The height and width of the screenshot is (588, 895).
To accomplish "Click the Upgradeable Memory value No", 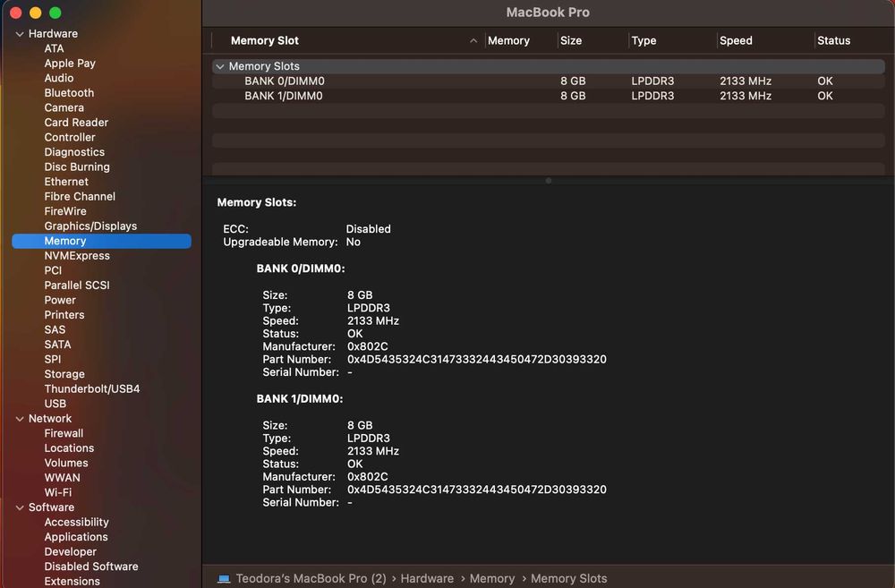I will pos(354,243).
